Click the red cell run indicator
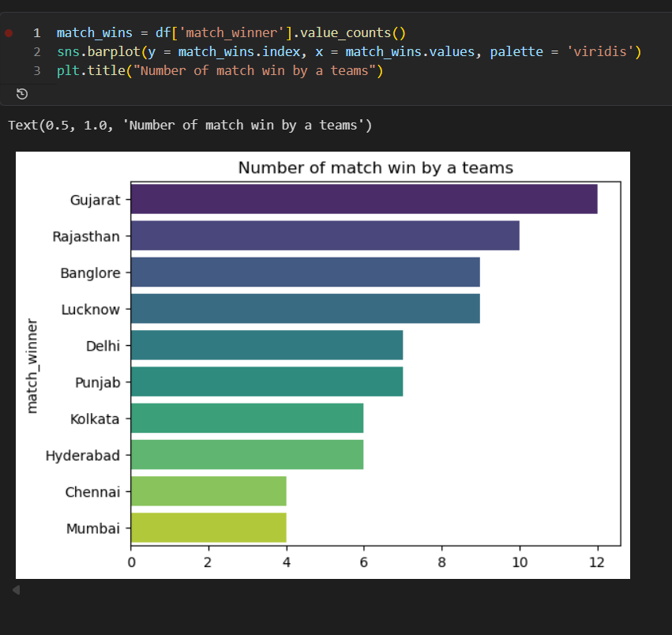The image size is (672, 635). [8, 32]
